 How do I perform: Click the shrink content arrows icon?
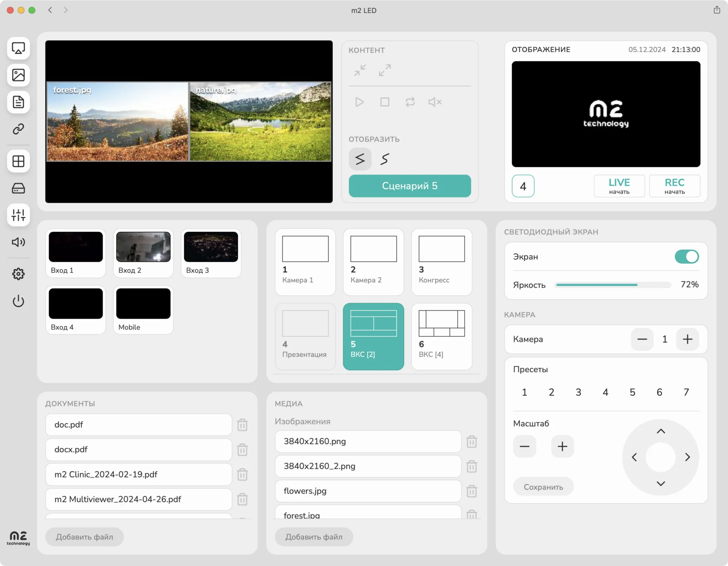click(360, 70)
